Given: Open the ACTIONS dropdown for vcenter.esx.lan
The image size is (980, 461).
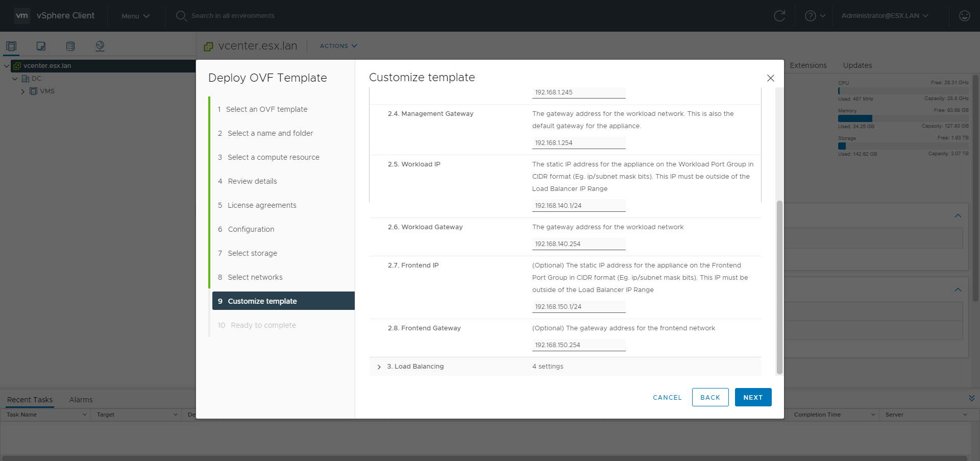Looking at the screenshot, I should click(338, 46).
